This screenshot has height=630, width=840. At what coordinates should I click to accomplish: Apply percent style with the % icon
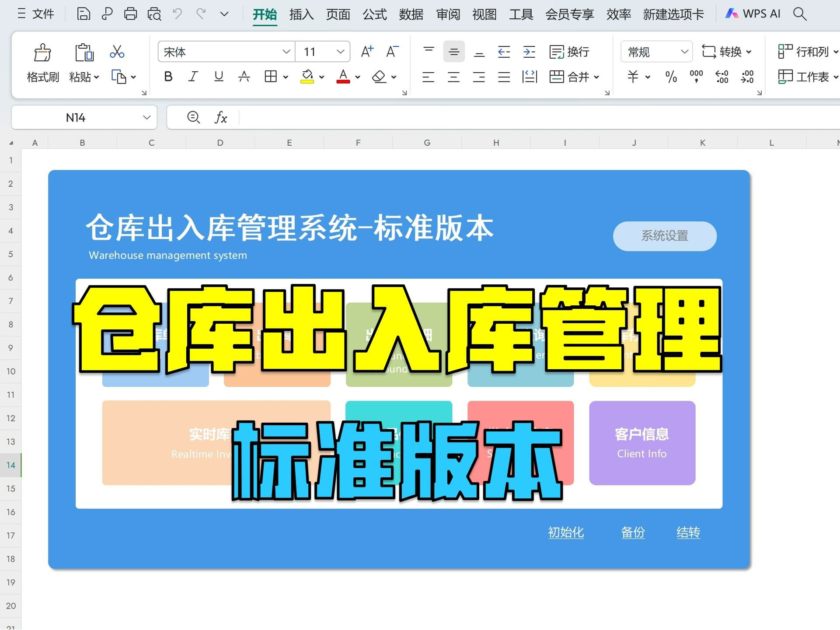[x=671, y=77]
